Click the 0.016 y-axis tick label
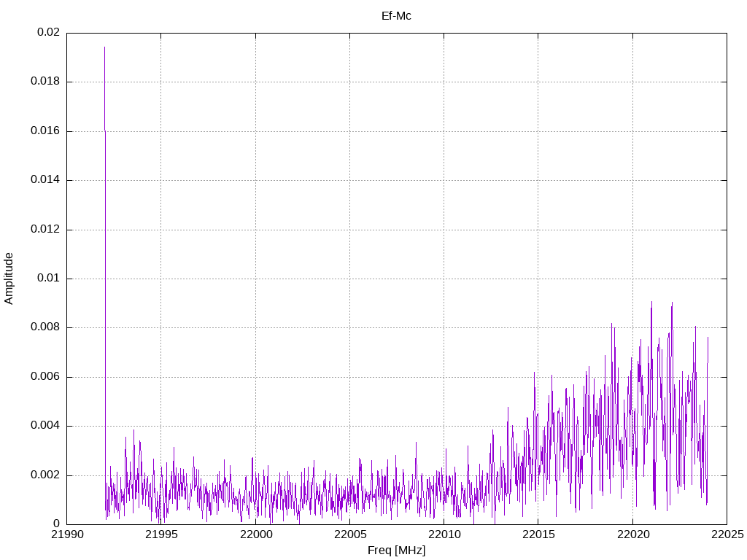Viewport: 747px width, 560px height. 45,131
